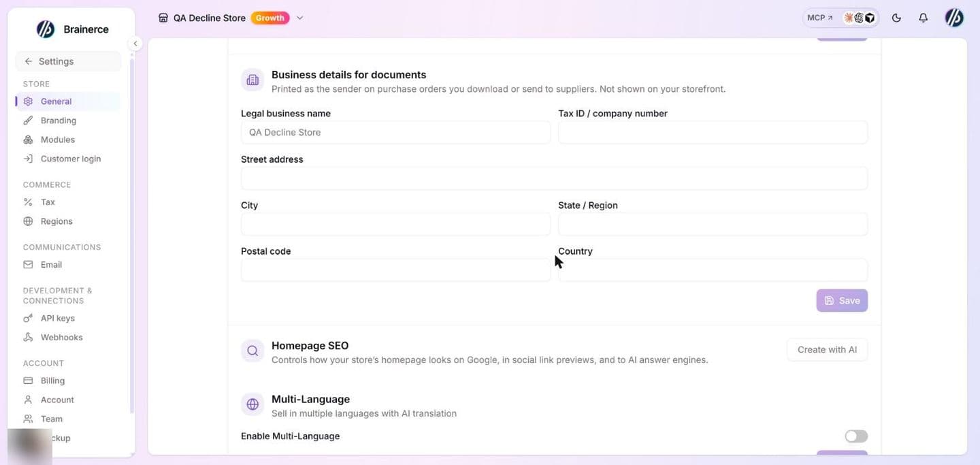Focus the Country input field
Screen dimensions: 980x465
(713, 270)
